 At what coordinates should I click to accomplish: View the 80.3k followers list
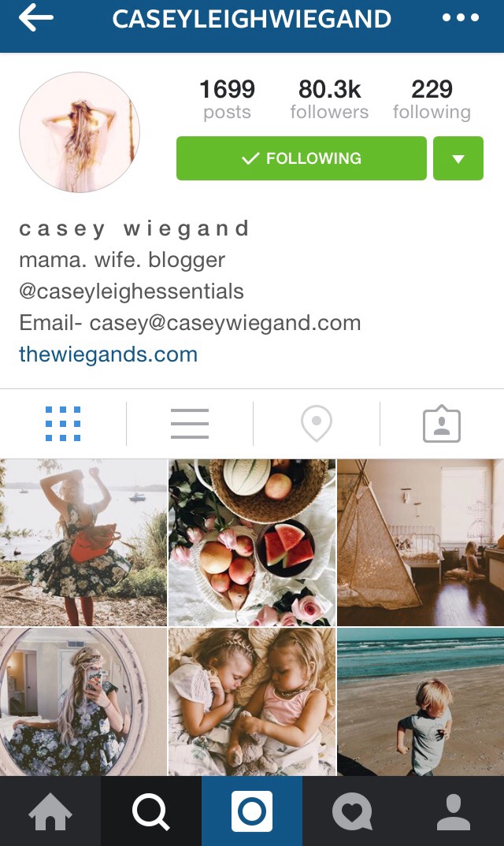329,100
